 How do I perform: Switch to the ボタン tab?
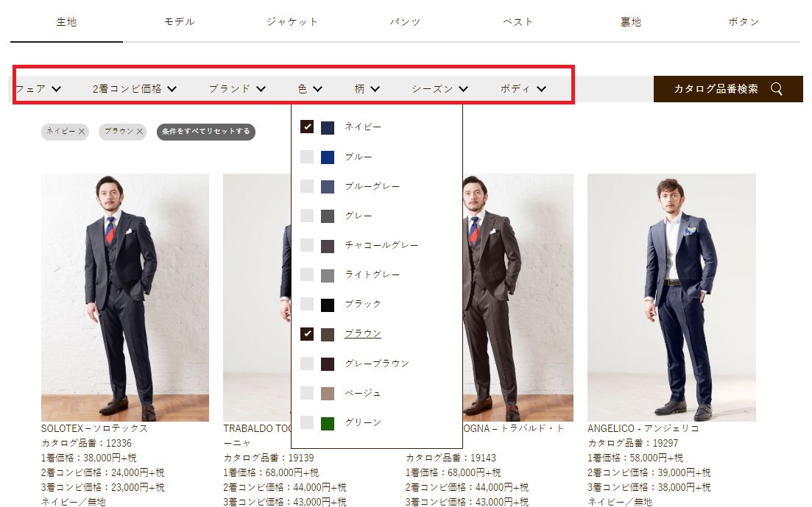[x=744, y=22]
